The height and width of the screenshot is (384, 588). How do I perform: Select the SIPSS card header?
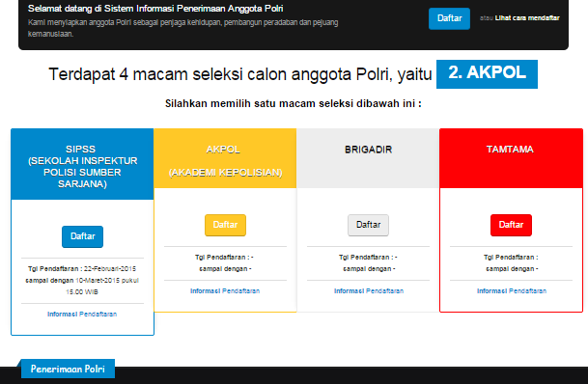coord(82,164)
